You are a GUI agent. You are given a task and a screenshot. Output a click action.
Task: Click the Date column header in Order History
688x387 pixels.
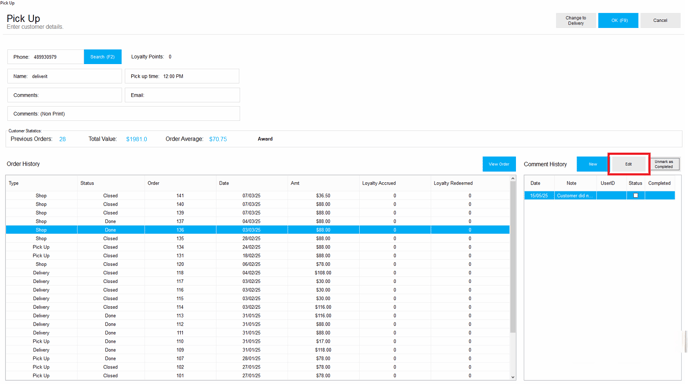252,183
